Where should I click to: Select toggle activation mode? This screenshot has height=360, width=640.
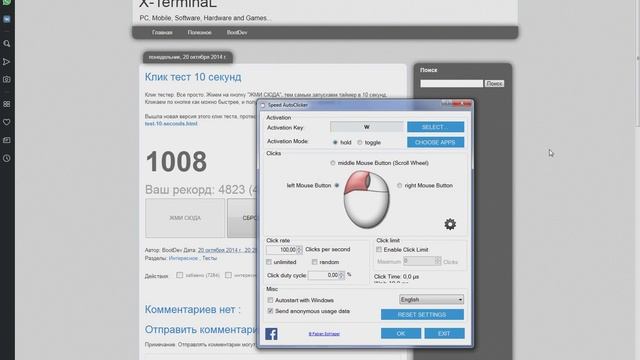pyautogui.click(x=360, y=142)
